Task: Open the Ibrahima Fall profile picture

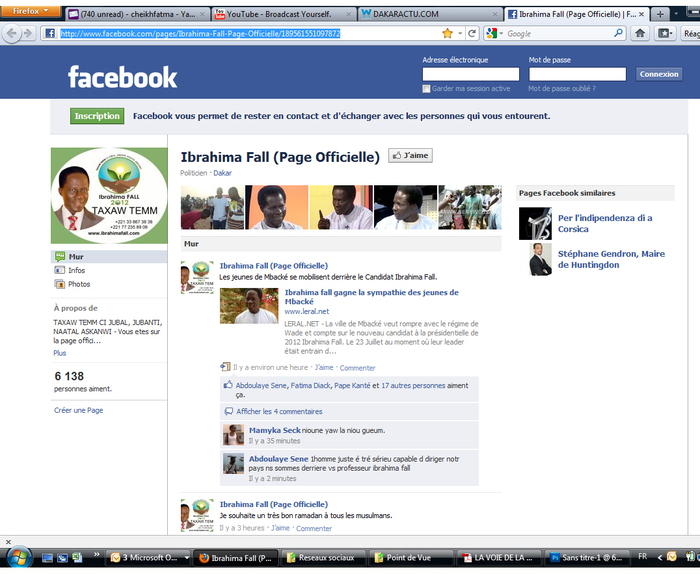Action: [109, 195]
